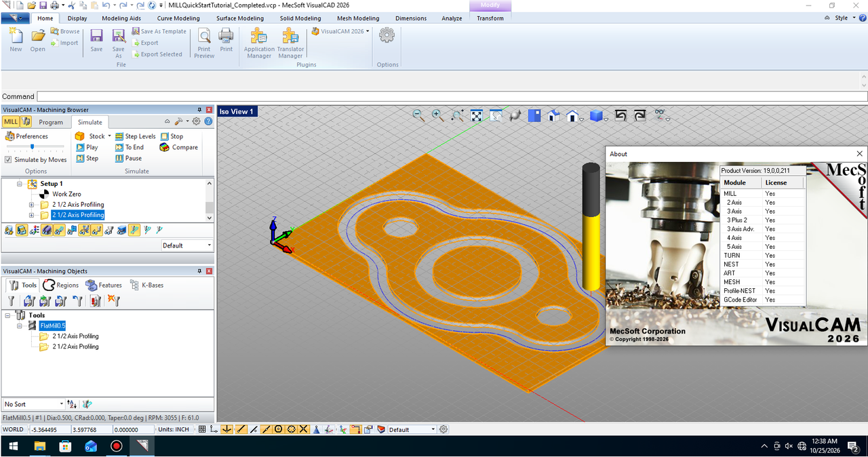Open the Display ribbon tab
Viewport: 868px width, 457px height.
point(77,18)
